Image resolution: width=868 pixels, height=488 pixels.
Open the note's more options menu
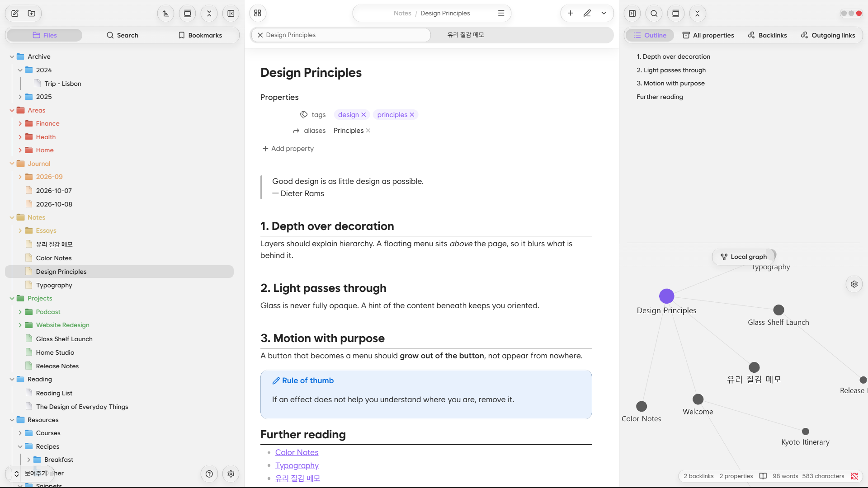[x=501, y=14]
